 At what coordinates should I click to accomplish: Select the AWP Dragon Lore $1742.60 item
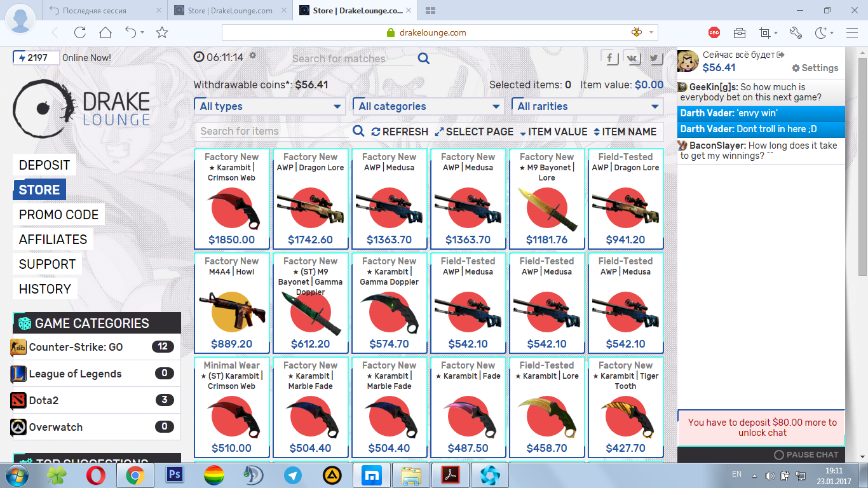pos(311,199)
